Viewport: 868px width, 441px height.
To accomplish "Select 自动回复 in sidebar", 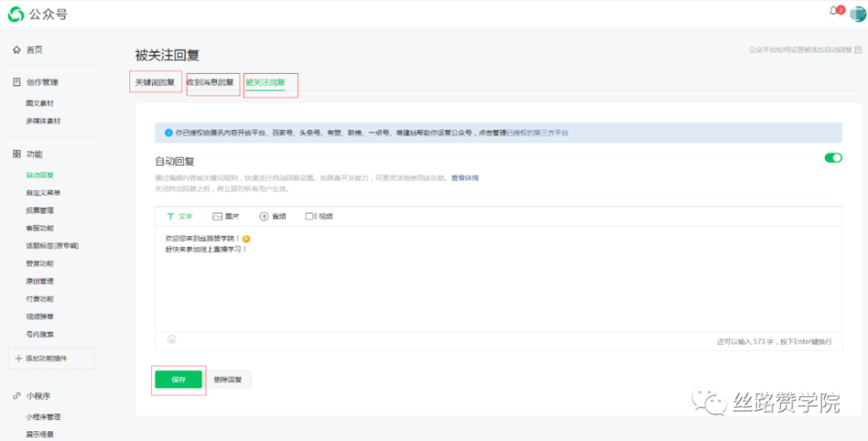I will coord(40,174).
